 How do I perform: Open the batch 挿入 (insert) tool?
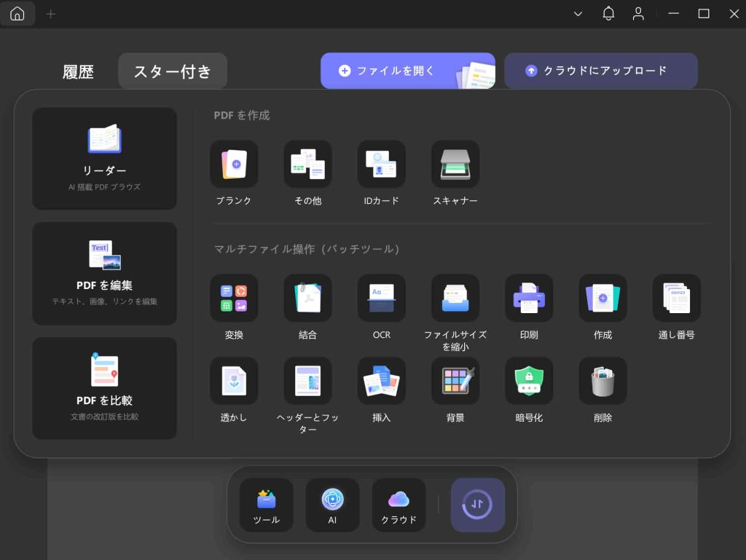(x=382, y=381)
